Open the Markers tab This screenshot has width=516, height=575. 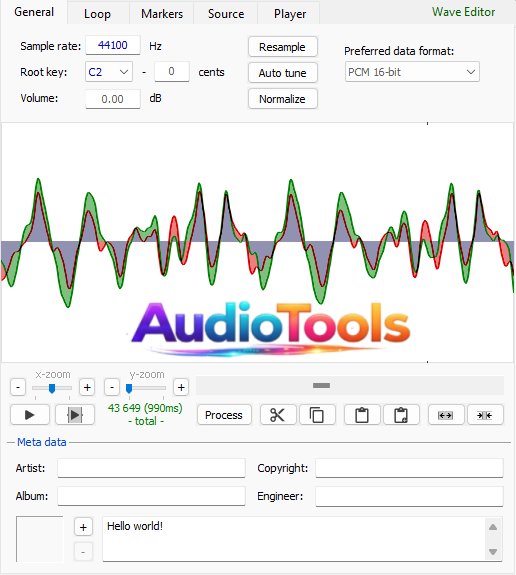click(162, 14)
